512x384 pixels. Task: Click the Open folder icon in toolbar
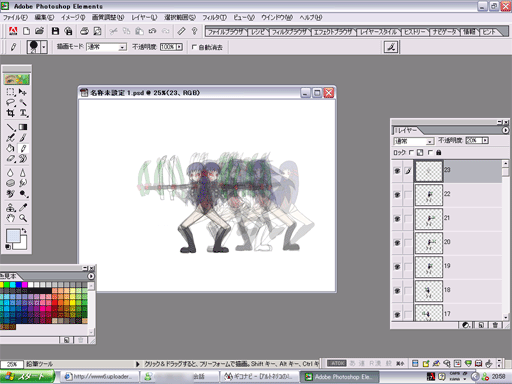pos(39,31)
